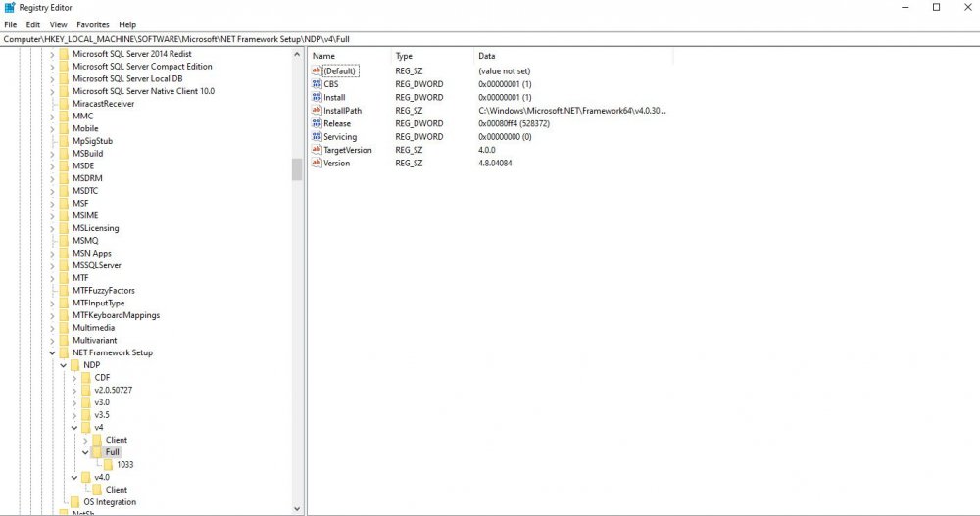This screenshot has width=980, height=516.
Task: Click the 0x00080ff4 (528372) release data
Action: click(514, 123)
